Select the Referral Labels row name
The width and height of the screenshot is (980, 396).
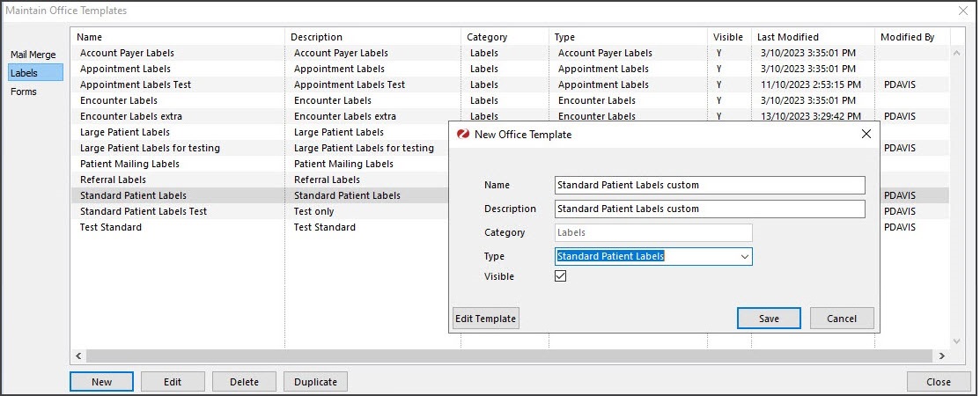click(x=113, y=180)
